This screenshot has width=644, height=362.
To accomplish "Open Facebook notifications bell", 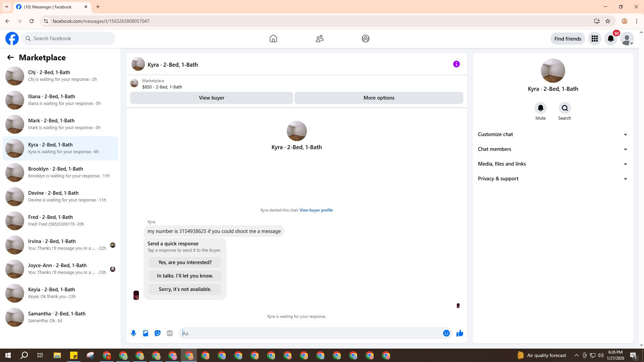I will pyautogui.click(x=611, y=39).
